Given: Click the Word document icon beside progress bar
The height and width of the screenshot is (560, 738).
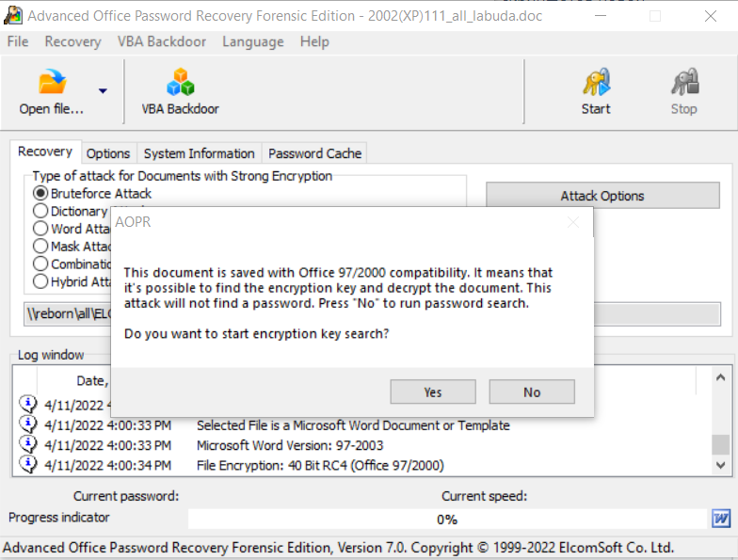Looking at the screenshot, I should [x=721, y=519].
